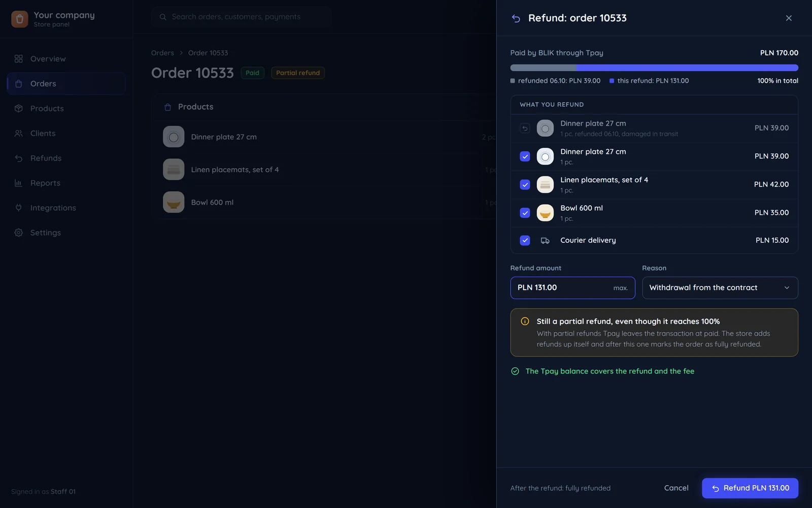Click the Clients people icon in sidebar

[x=19, y=134]
